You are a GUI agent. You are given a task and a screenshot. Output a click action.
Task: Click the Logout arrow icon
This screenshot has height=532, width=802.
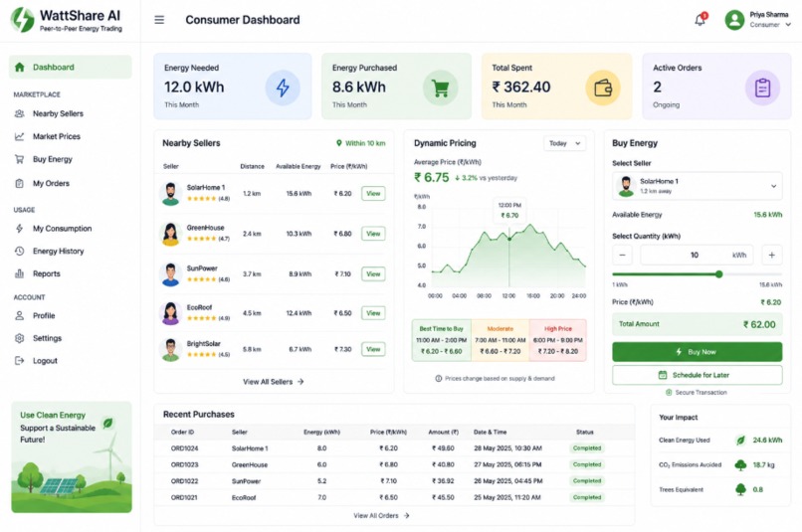tap(20, 360)
